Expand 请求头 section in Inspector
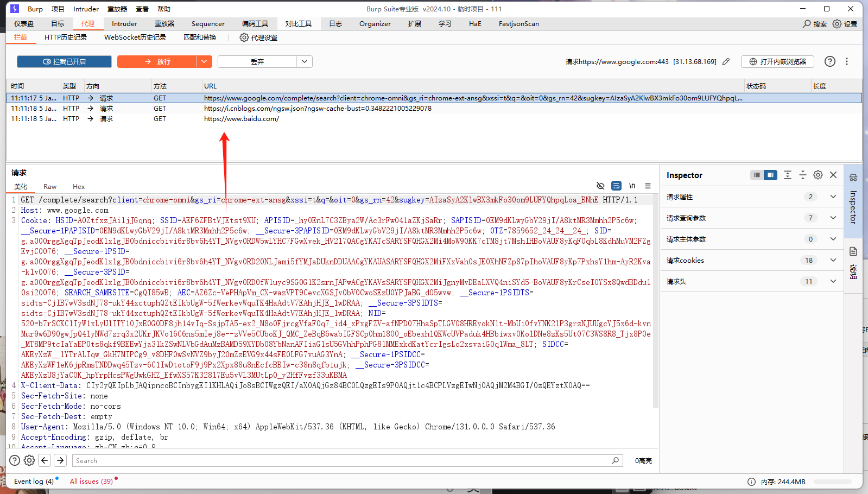This screenshot has height=494, width=868. pos(833,281)
